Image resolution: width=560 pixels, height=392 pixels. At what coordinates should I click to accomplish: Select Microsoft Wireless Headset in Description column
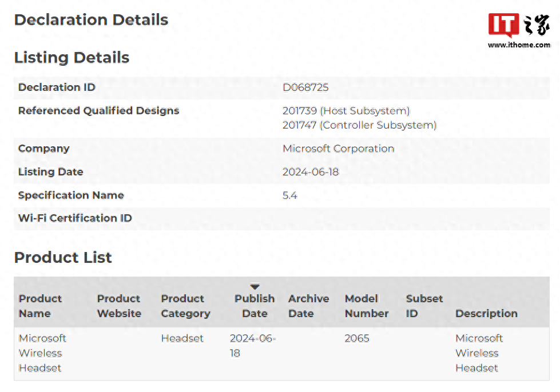coord(479,353)
